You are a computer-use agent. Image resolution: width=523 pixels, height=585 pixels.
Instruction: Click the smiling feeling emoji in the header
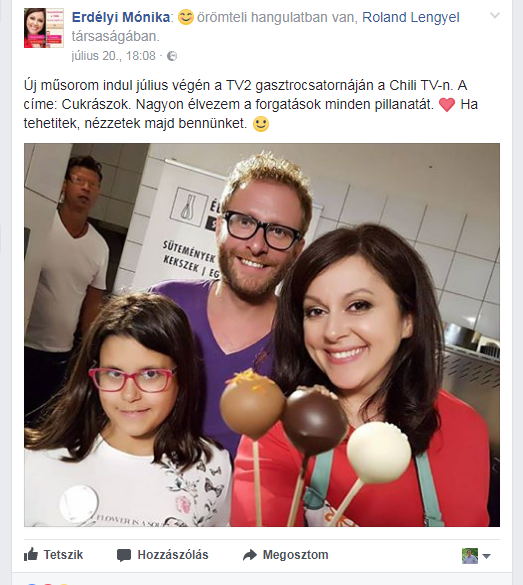(x=185, y=17)
